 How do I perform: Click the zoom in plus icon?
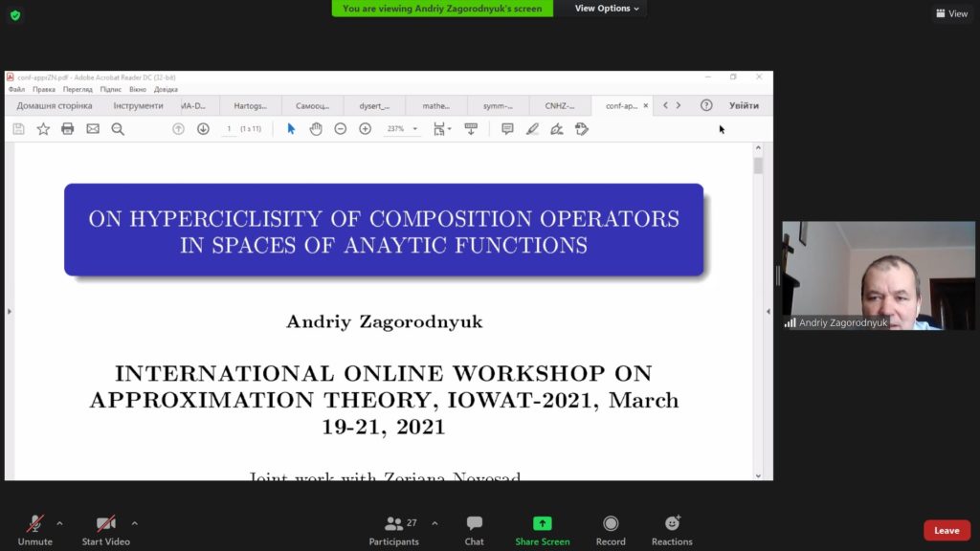click(x=365, y=129)
